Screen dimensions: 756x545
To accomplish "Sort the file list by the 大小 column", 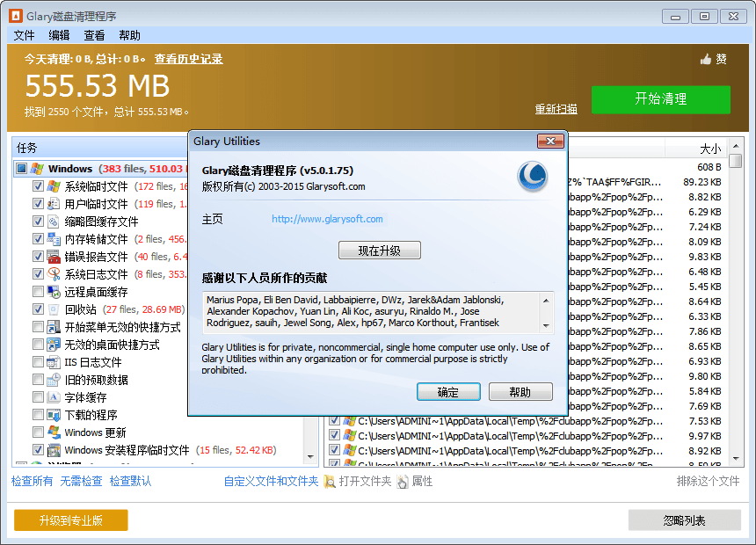I will point(709,149).
